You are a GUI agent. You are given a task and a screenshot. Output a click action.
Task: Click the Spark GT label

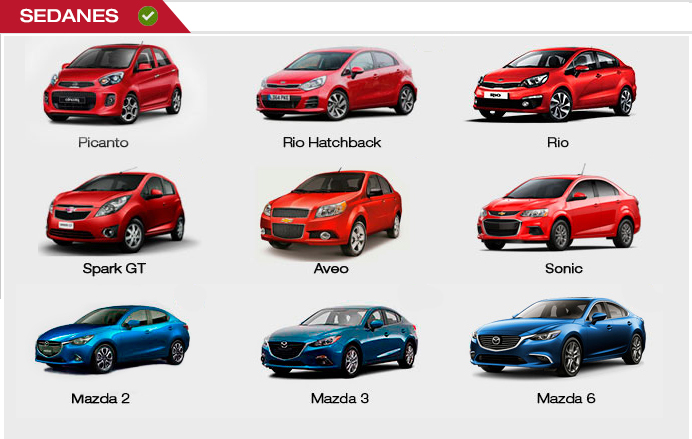point(114,268)
